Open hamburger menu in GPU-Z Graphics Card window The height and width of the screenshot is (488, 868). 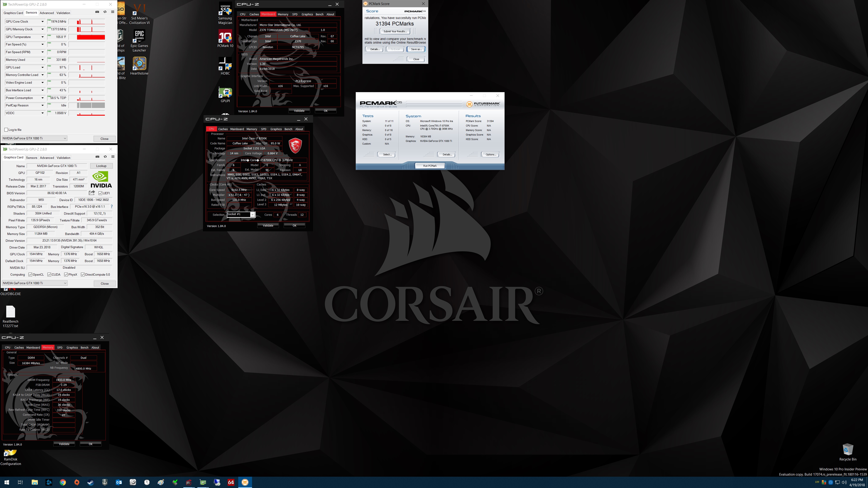pos(113,157)
